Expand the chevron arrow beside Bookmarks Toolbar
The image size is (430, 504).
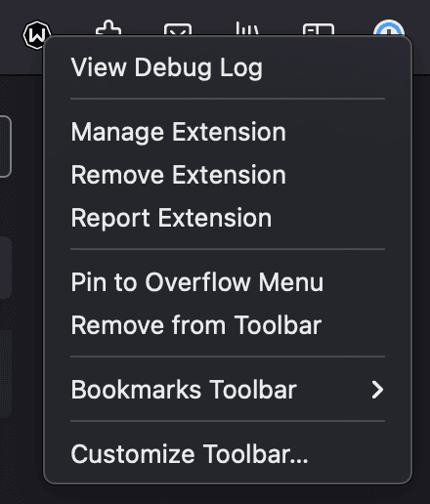(377, 390)
